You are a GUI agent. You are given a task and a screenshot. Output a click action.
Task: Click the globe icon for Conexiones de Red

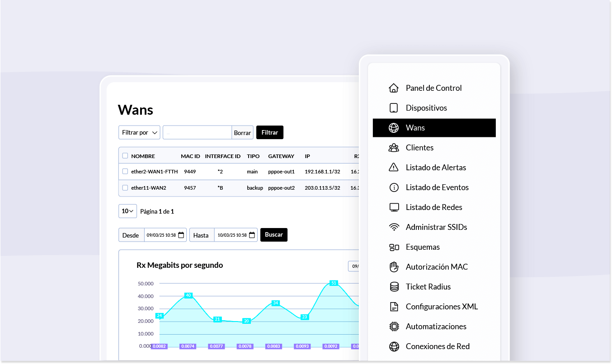tap(394, 346)
